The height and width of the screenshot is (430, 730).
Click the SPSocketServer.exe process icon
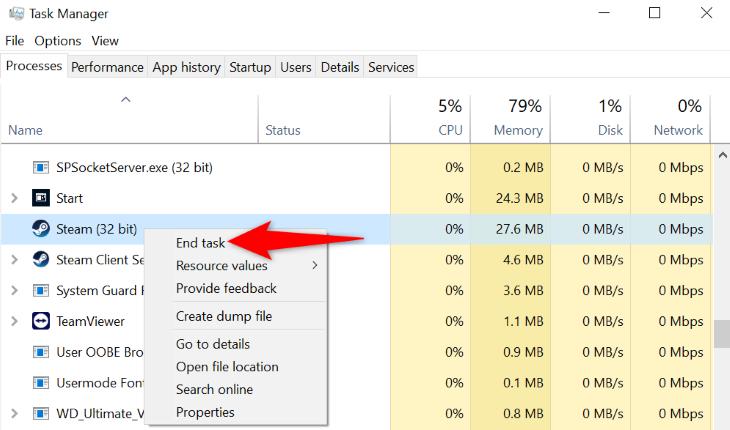tap(41, 167)
